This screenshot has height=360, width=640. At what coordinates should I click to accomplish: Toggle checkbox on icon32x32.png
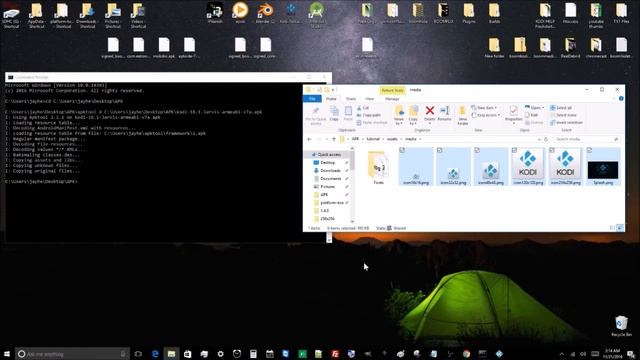click(x=440, y=150)
